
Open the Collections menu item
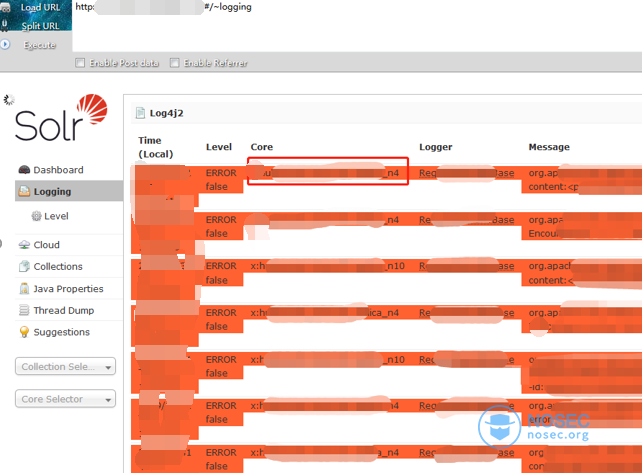coord(58,266)
